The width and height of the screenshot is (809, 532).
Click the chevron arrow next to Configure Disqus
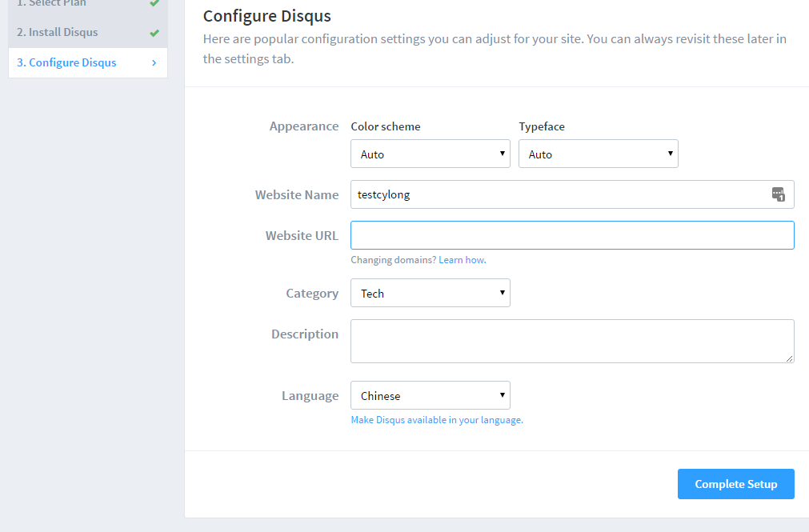pyautogui.click(x=154, y=63)
